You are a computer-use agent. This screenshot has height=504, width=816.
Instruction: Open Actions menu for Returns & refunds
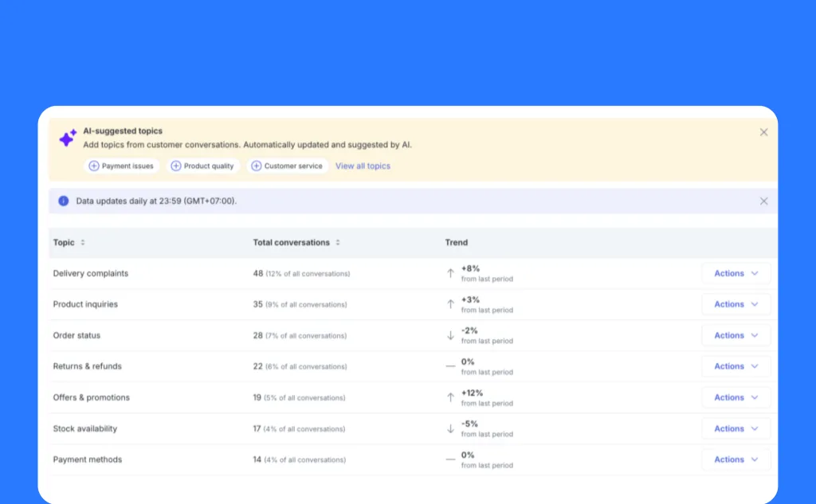point(736,366)
